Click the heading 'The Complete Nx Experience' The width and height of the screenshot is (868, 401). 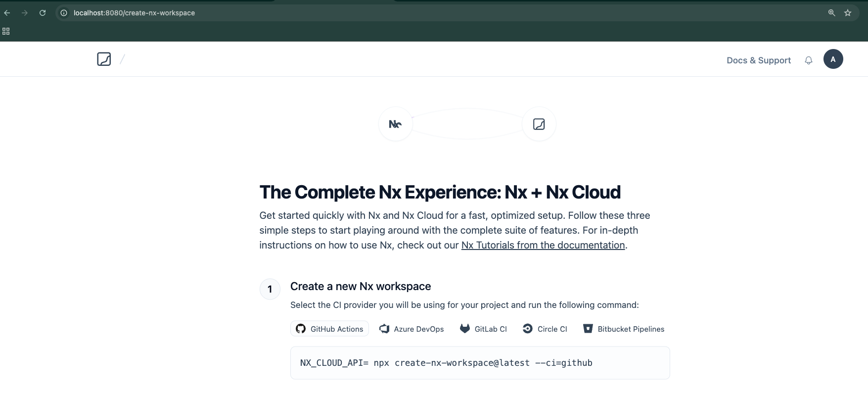(440, 192)
